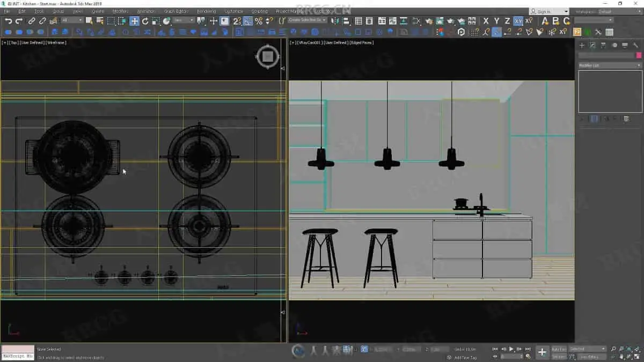Click the Mirror tool icon
Screen dimensions: 644x362
335,21
